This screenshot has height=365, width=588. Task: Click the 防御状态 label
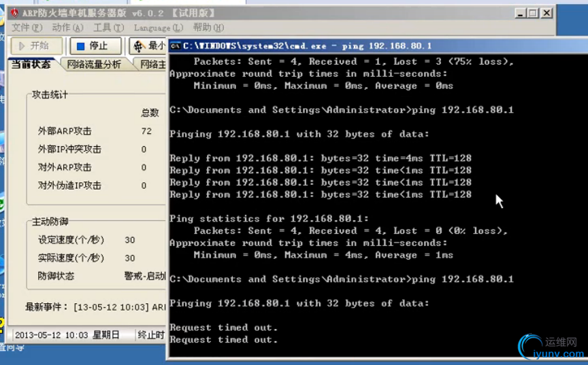tap(56, 276)
